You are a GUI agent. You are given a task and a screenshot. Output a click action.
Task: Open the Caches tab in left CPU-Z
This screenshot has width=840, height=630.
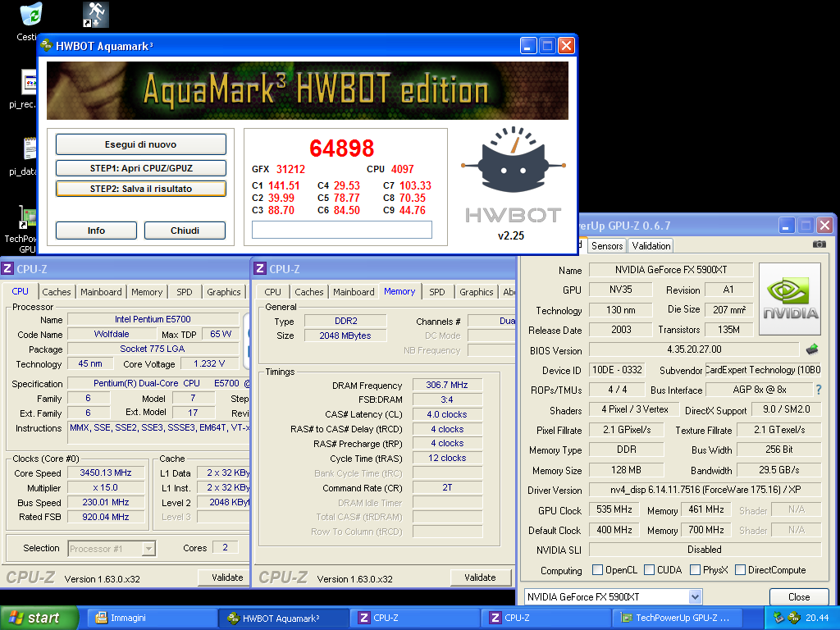pos(57,292)
